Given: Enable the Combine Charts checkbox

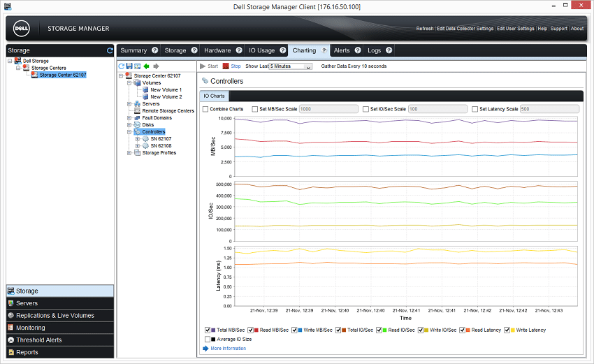Looking at the screenshot, I should 205,109.
